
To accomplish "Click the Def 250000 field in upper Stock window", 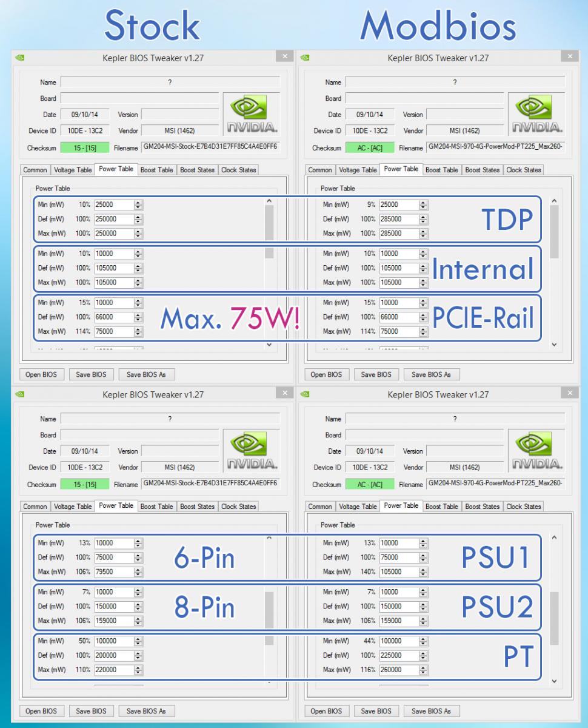I will pos(114,219).
